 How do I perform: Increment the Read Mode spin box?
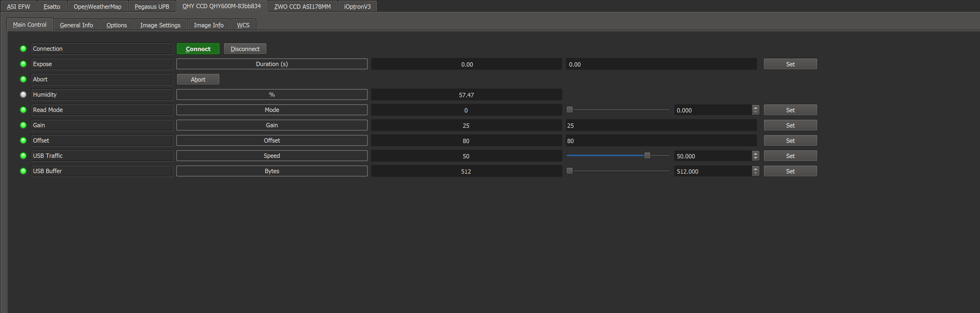[756, 108]
